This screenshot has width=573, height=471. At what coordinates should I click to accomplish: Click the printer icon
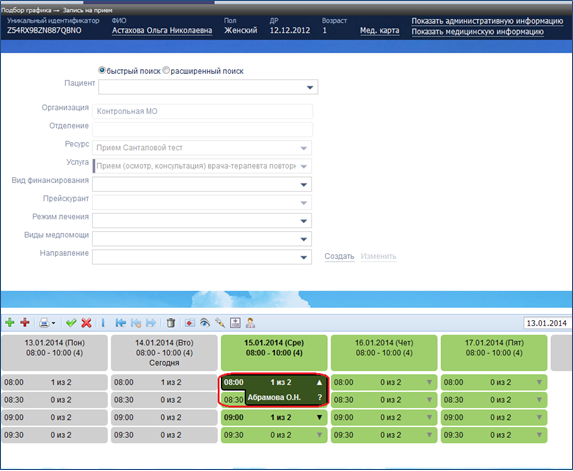tap(45, 323)
